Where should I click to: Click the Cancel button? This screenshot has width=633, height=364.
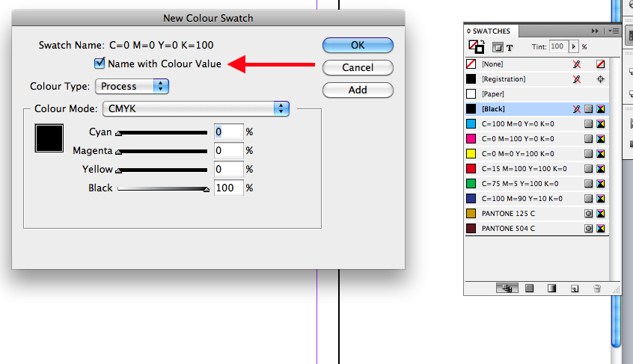[358, 67]
